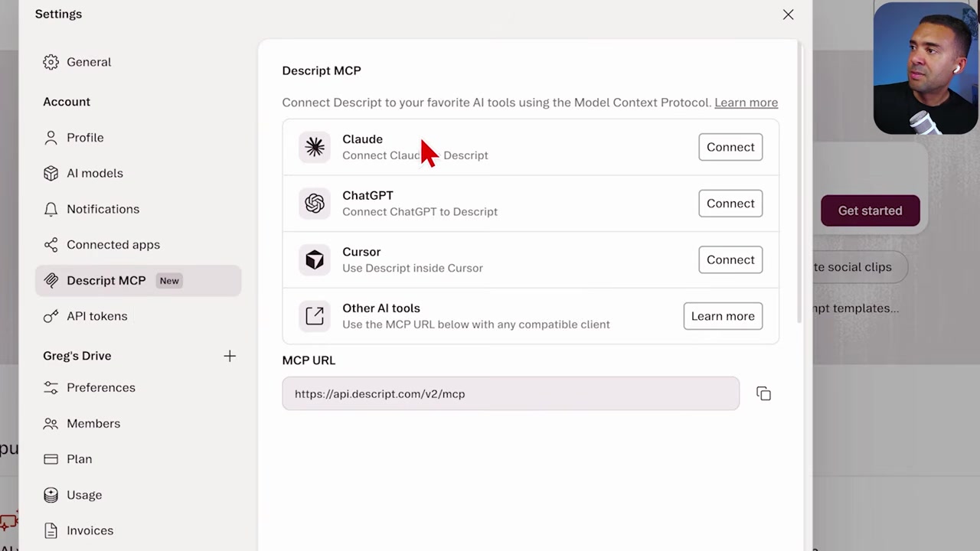Click the AI models cube icon
Screen dimensions: 980x551
51,173
